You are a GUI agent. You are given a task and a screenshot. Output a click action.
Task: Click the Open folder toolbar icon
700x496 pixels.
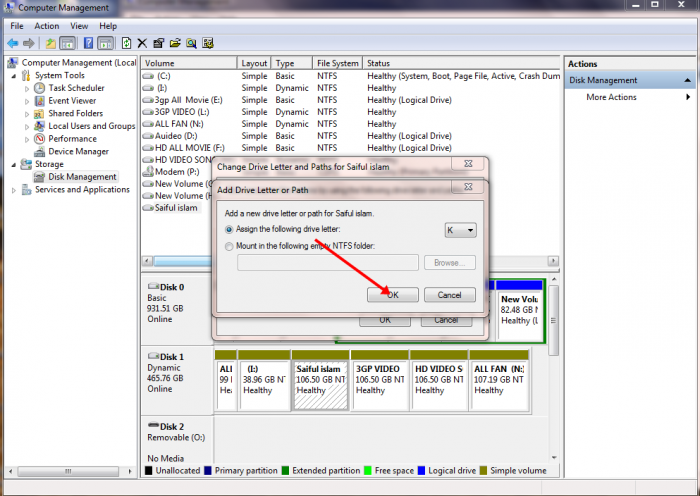click(x=175, y=43)
